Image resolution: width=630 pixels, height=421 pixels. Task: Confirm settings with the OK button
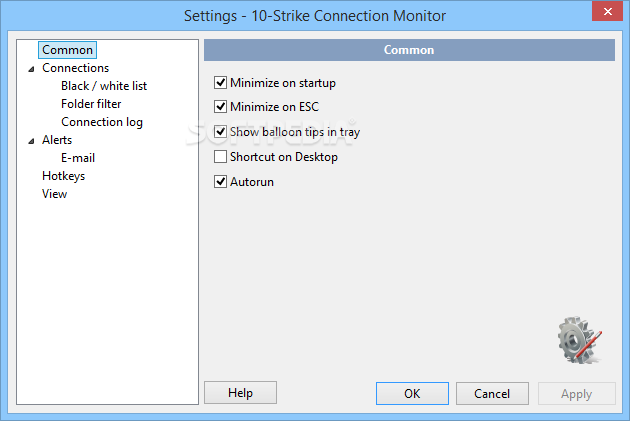412,393
